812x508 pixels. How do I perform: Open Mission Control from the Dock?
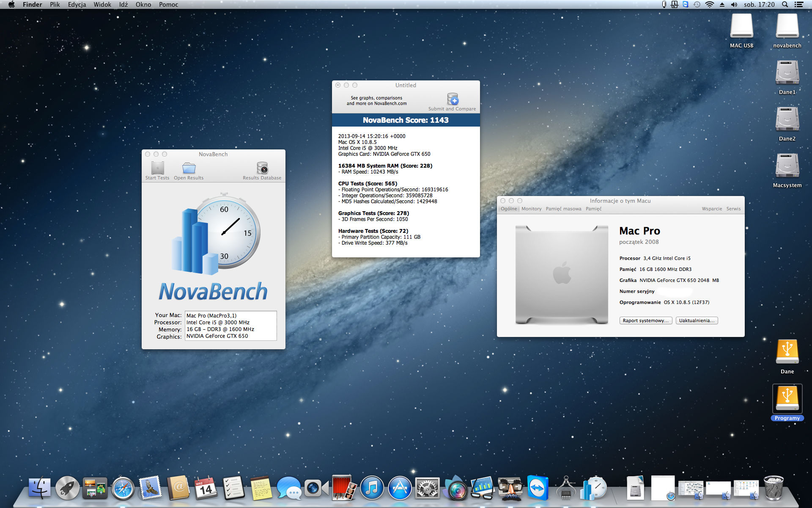pos(95,488)
